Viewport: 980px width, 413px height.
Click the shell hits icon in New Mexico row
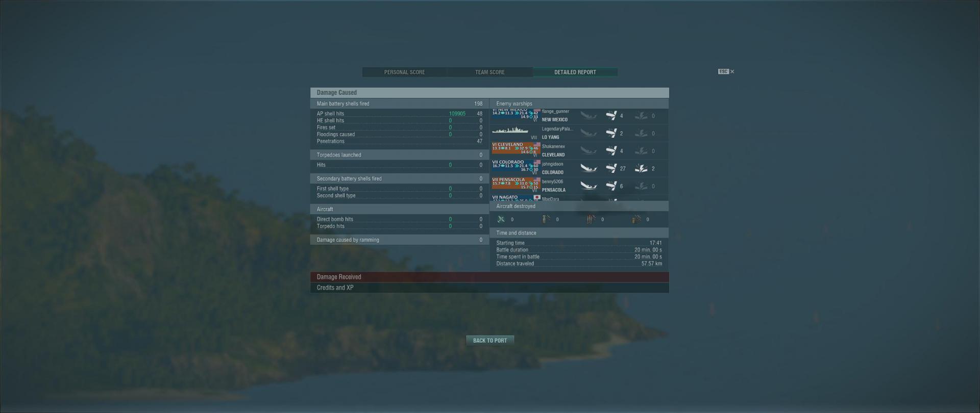[611, 116]
